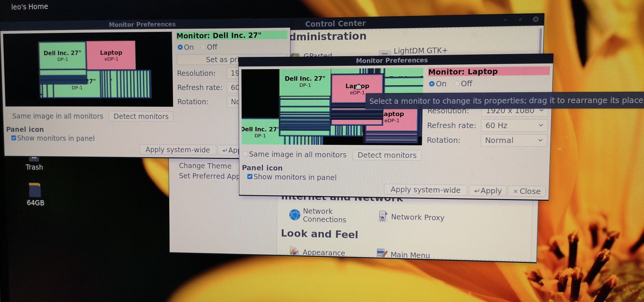Expand the Rotation Normal dropdown
Screen dimensions: 644x302
click(x=513, y=140)
